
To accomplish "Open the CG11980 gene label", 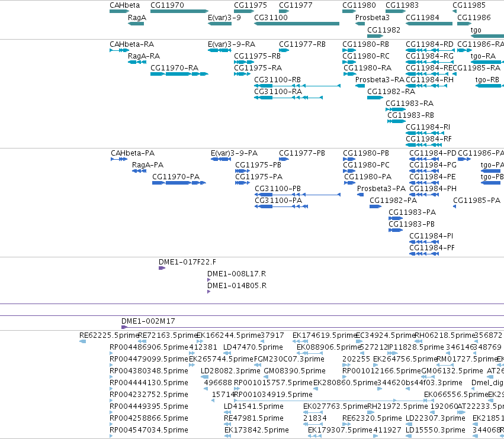I will point(359,5).
